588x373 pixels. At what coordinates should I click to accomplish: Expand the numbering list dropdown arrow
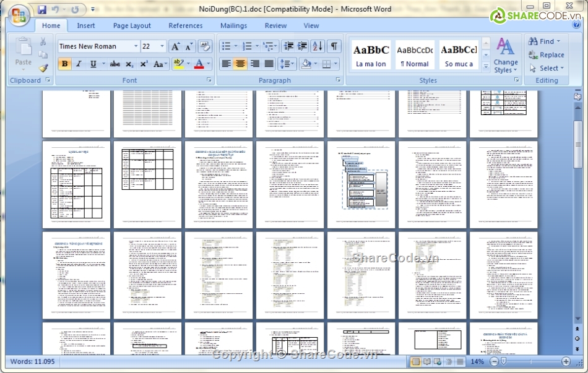[x=257, y=46]
